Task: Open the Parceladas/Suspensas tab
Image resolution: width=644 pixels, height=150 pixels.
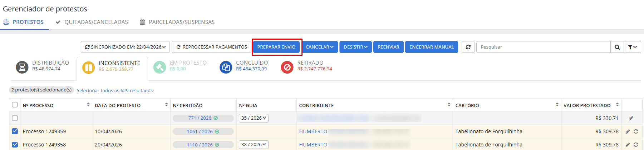Action: pyautogui.click(x=177, y=22)
